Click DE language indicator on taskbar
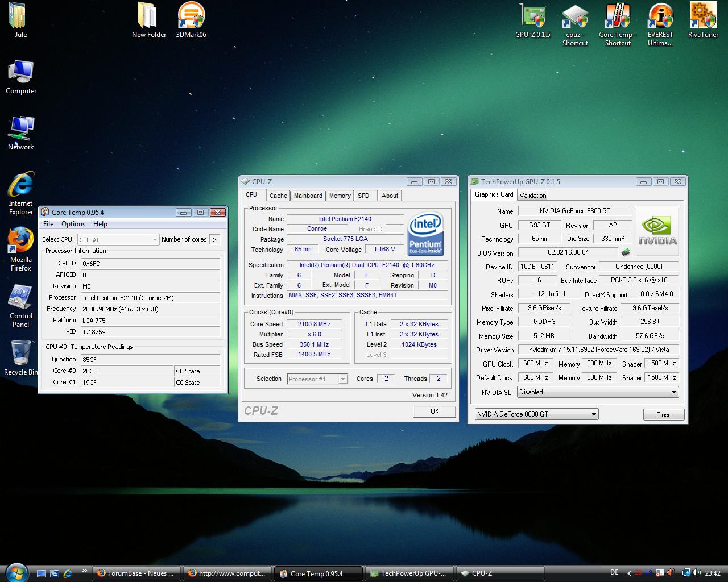This screenshot has width=728, height=582. (x=614, y=573)
